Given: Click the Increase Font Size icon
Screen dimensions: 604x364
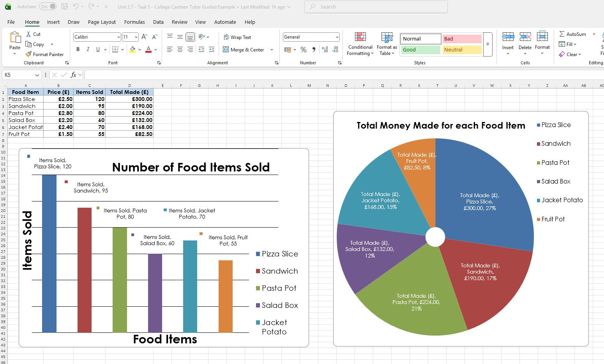Looking at the screenshot, I should [144, 37].
